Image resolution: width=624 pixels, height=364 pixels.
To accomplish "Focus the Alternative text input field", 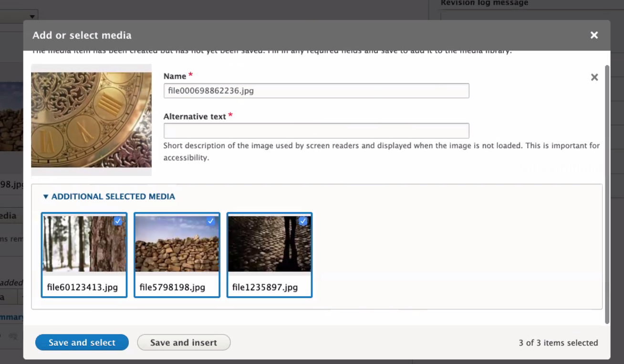I will tap(316, 131).
